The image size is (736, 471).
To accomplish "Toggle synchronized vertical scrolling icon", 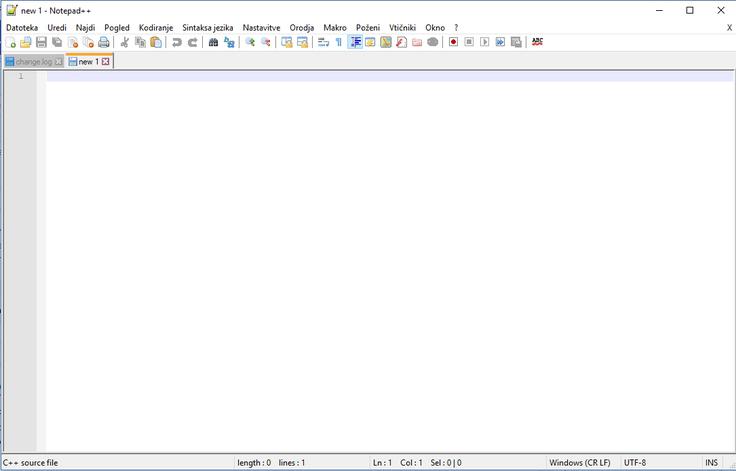I will (x=286, y=42).
